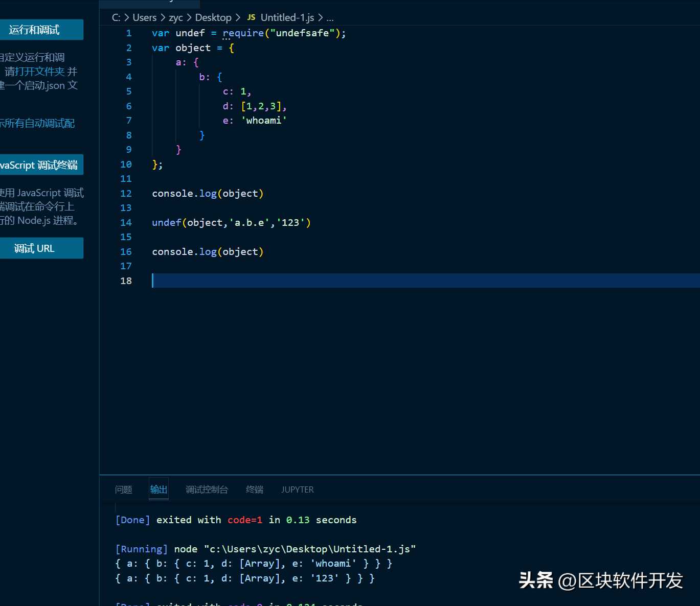Click the 'whoami' string on line 7
The image size is (700, 606).
click(264, 121)
